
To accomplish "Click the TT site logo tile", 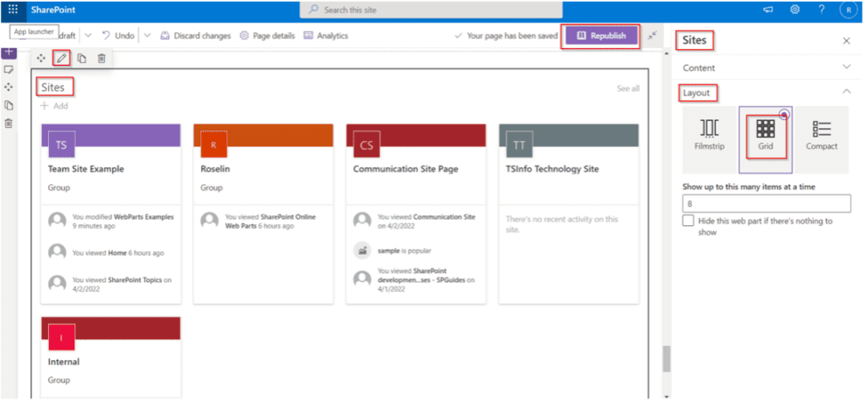I will [x=519, y=145].
